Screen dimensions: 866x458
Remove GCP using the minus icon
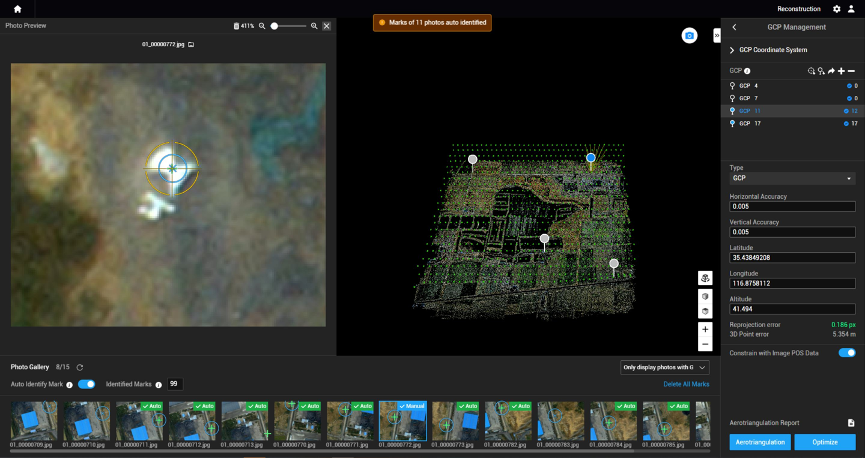tap(851, 71)
